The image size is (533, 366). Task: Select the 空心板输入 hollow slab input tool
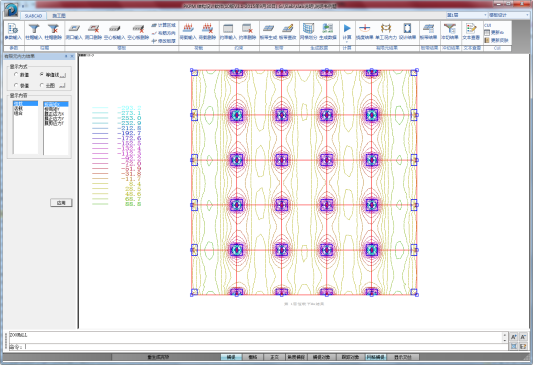coord(115,32)
